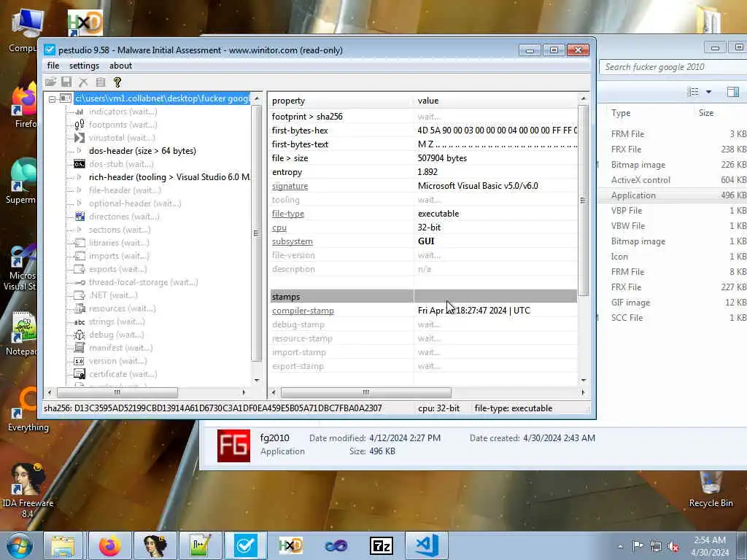
Task: Click the cpu property link
Action: (279, 227)
